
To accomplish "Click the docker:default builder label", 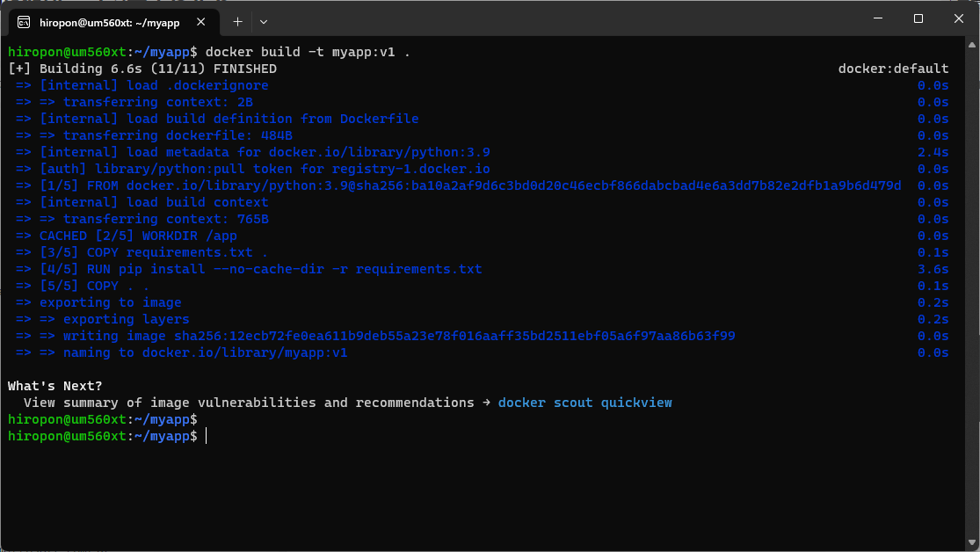I will [x=894, y=68].
